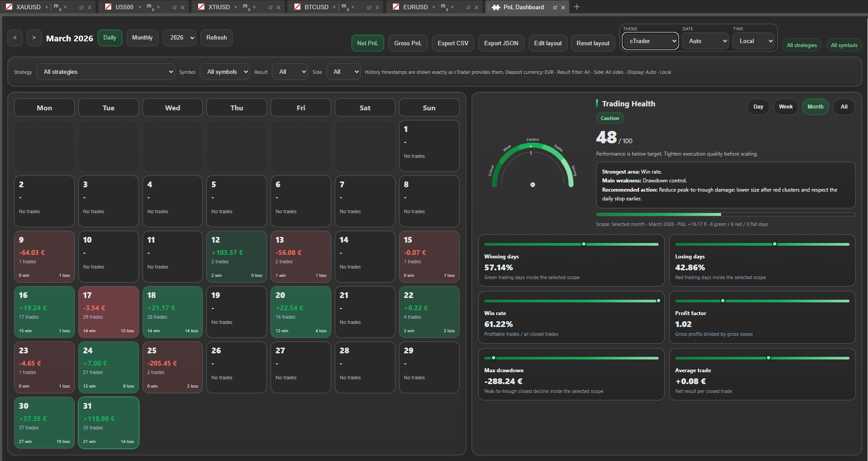The width and height of the screenshot is (868, 461).
Task: Detach the PnL Dashboard tab into window
Action: (555, 7)
